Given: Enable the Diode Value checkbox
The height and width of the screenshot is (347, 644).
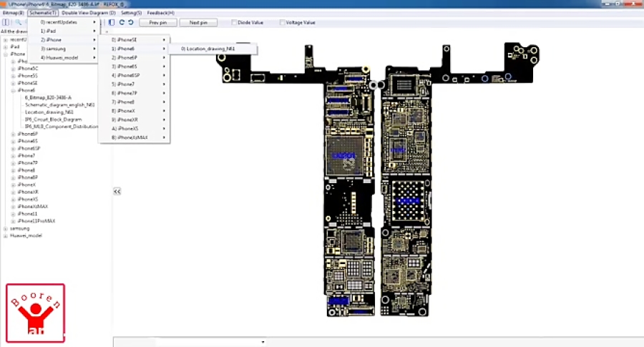Looking at the screenshot, I should coord(234,23).
